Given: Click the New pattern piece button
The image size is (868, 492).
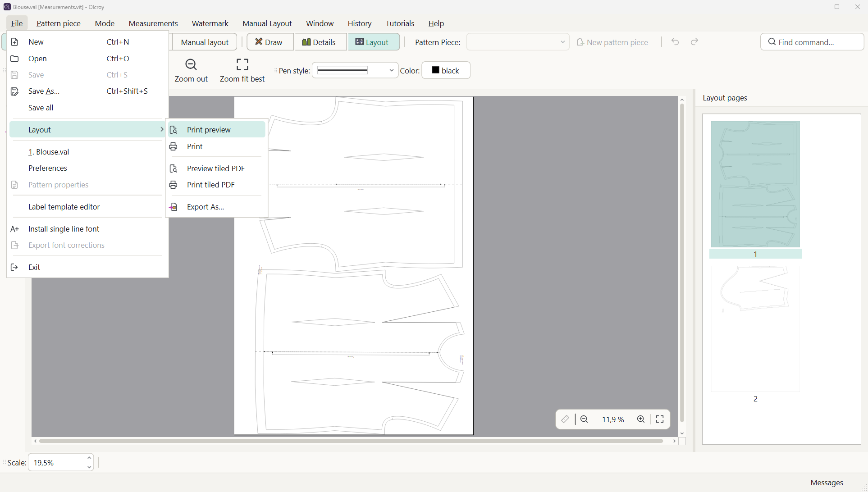Looking at the screenshot, I should [612, 42].
